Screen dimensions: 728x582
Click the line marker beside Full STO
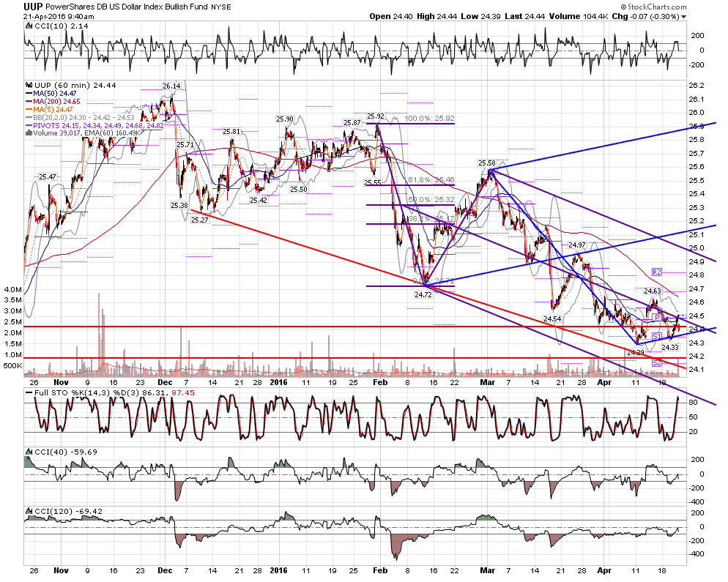29,392
